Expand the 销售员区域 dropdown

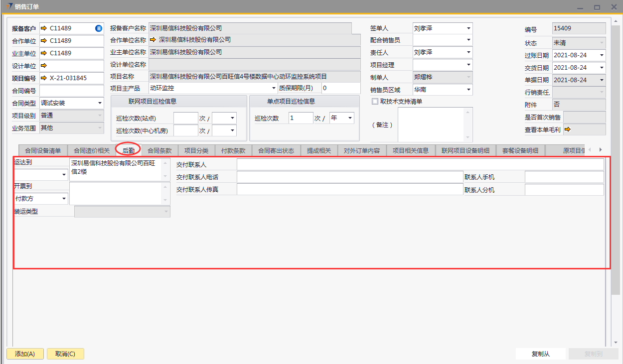coord(468,90)
